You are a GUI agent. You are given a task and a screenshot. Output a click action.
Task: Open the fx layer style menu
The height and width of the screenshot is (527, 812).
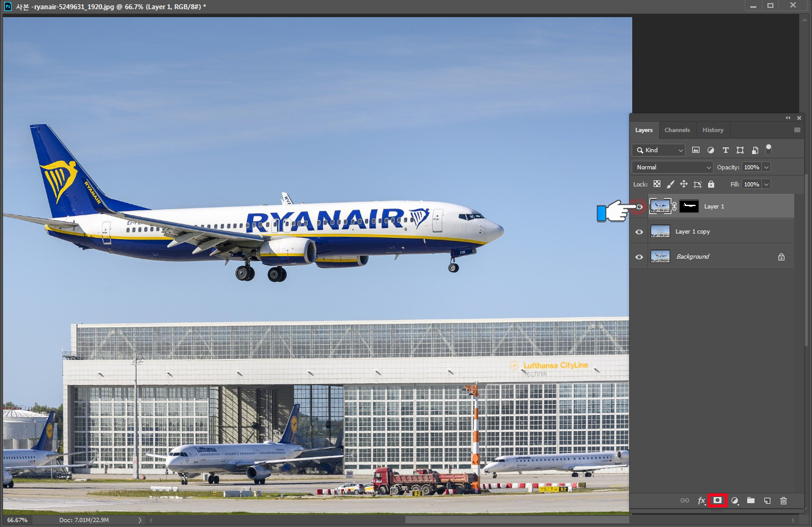click(702, 501)
